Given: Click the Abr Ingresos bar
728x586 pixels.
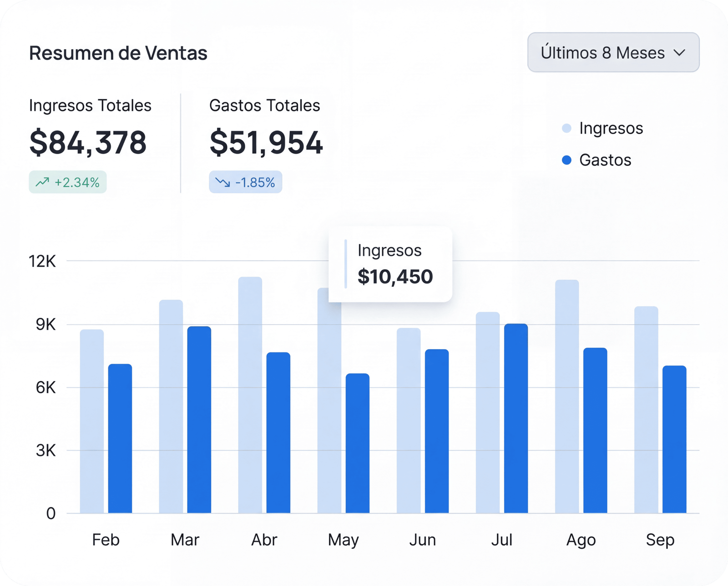Looking at the screenshot, I should (x=250, y=395).
